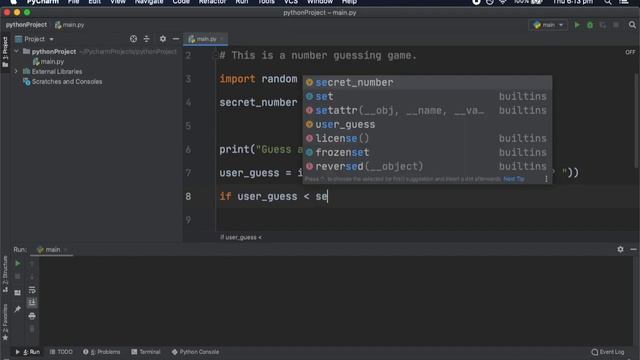Run the main configuration from the top toolbar
640x360 pixels.
point(577,25)
